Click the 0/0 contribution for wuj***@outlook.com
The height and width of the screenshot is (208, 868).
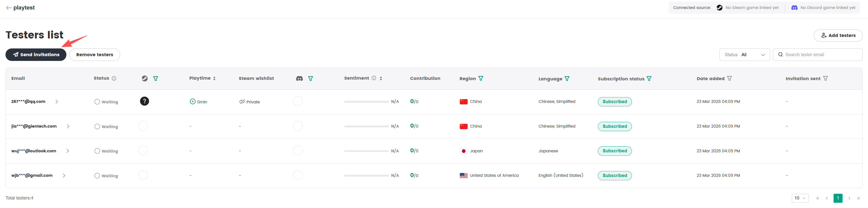(414, 151)
